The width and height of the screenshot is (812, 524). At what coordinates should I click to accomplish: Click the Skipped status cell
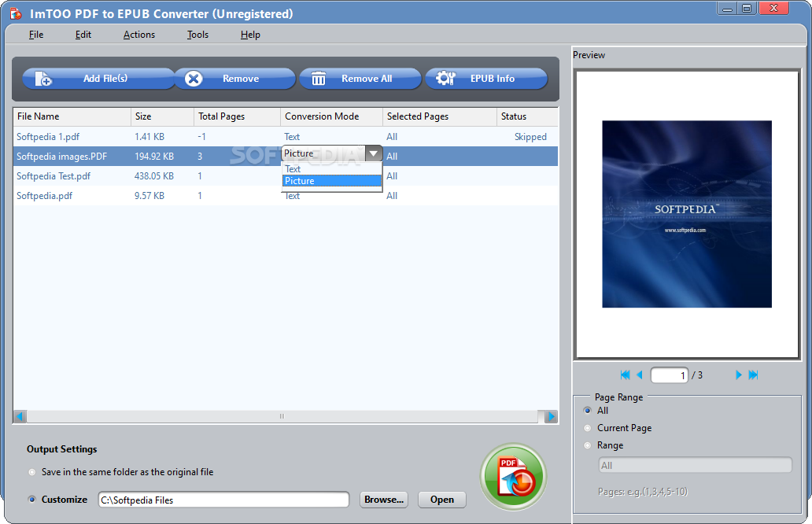click(530, 137)
